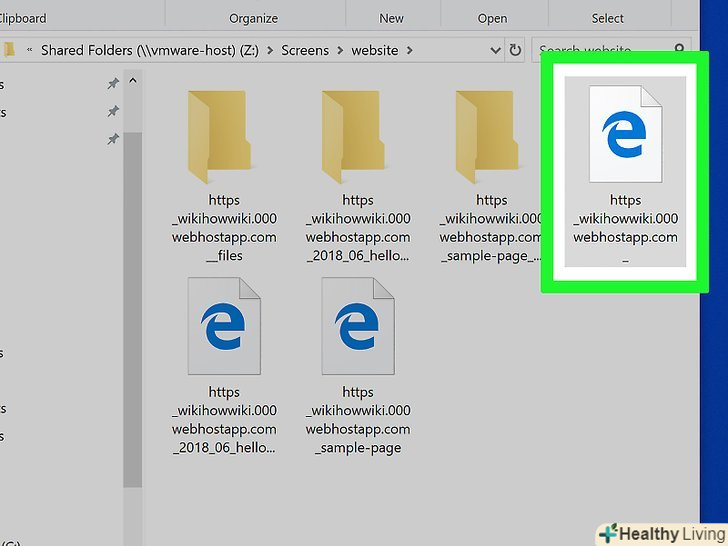
Task: Select the _sample-page Edge HTML file
Action: 358,326
